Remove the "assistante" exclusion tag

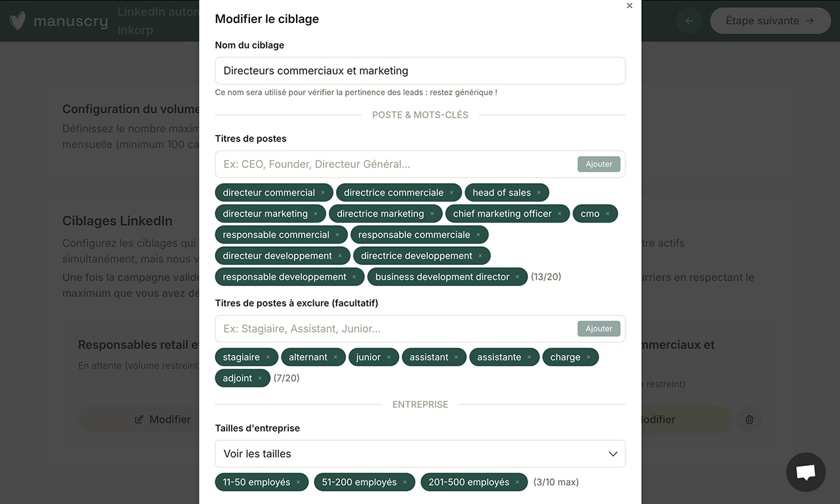pos(529,356)
